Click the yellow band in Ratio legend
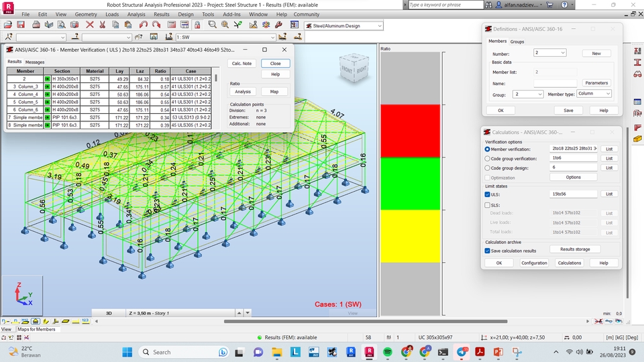The image size is (644, 362). [411, 236]
